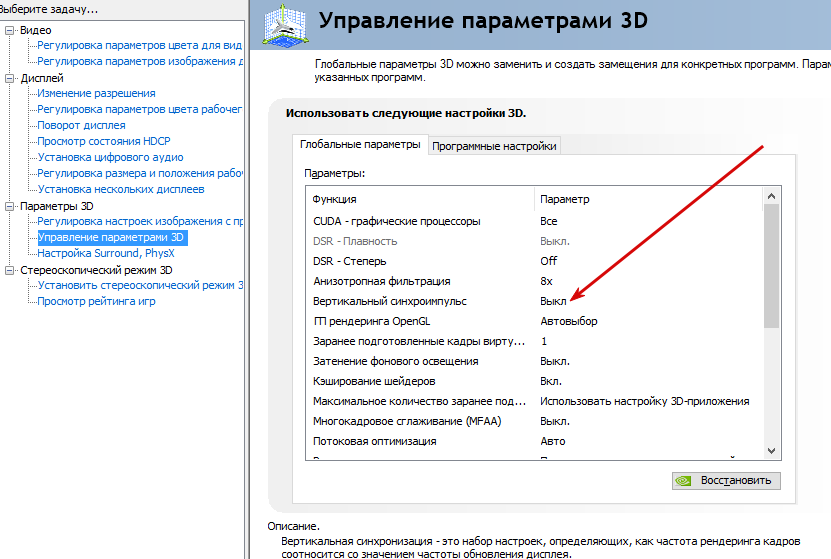Collapse the Параметры 3D tree section
Image resolution: width=831 pixels, height=559 pixels.
pyautogui.click(x=11, y=206)
